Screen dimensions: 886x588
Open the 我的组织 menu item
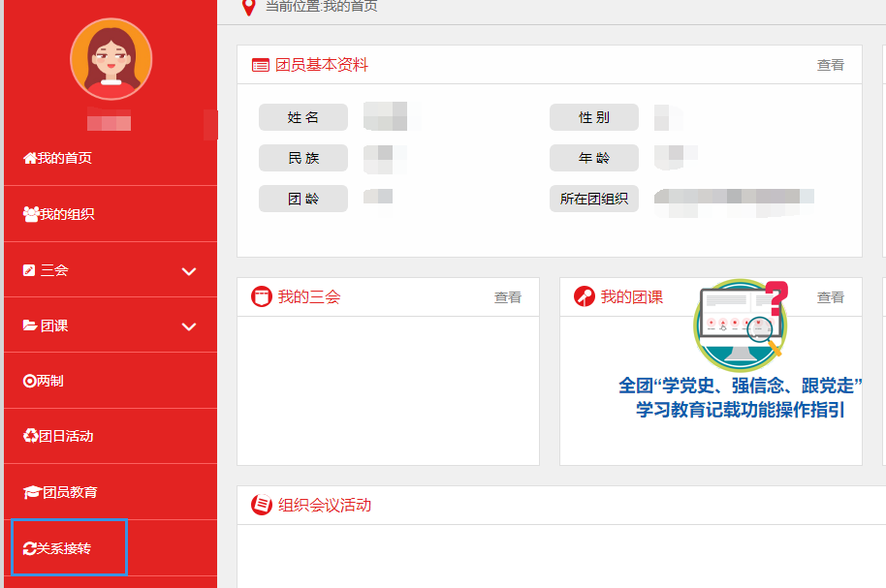[x=67, y=214]
